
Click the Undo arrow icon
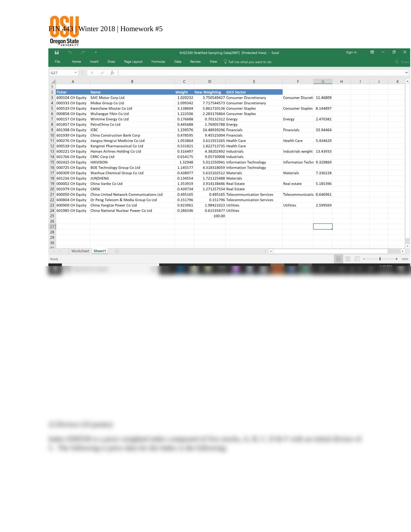[70, 52]
